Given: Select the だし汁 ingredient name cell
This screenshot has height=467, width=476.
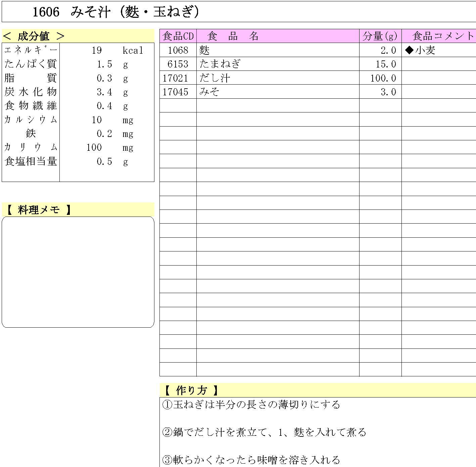Looking at the screenshot, I should coord(215,78).
